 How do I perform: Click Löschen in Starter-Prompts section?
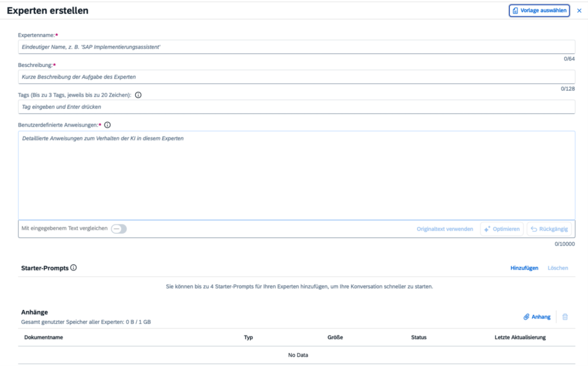tap(558, 268)
